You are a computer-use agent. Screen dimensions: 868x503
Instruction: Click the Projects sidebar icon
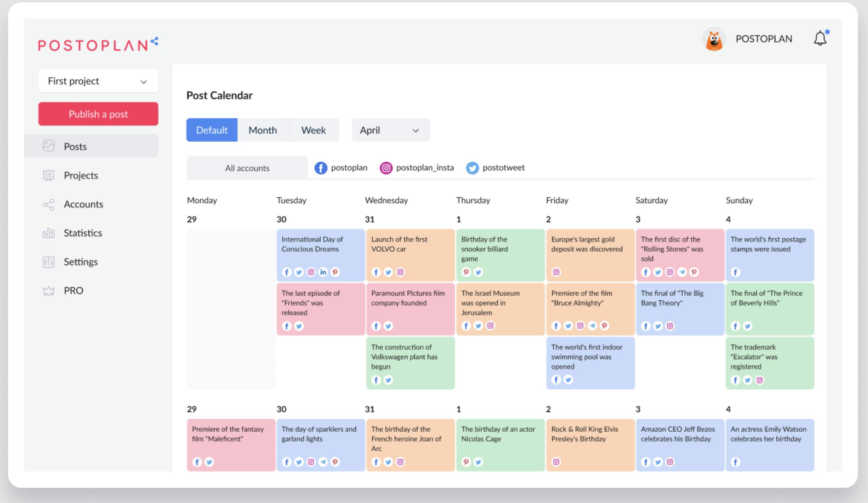click(x=49, y=175)
